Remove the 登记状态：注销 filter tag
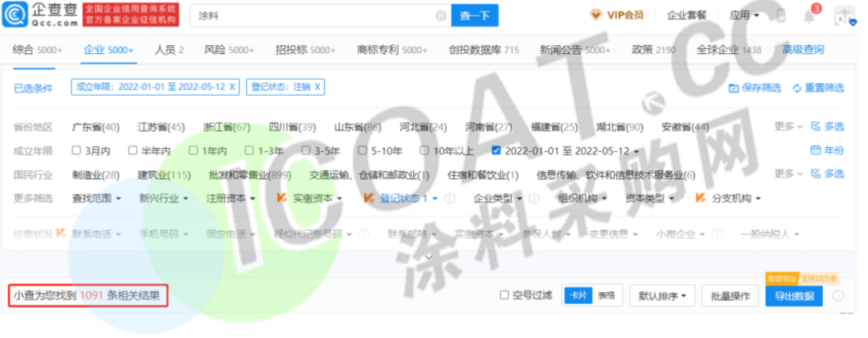The image size is (868, 338). click(x=317, y=87)
